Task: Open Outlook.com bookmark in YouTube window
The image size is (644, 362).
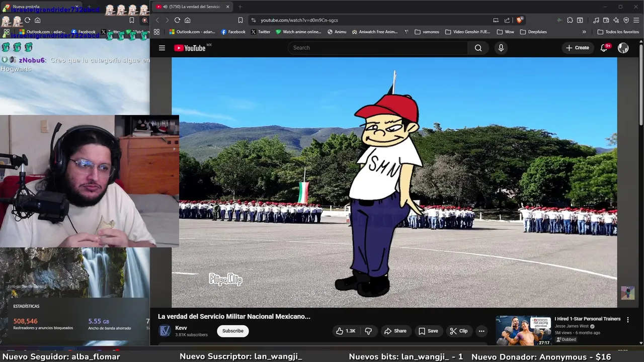Action: click(192, 32)
